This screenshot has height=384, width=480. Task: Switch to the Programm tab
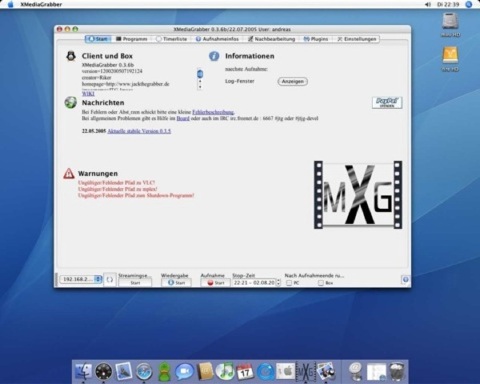[132, 39]
